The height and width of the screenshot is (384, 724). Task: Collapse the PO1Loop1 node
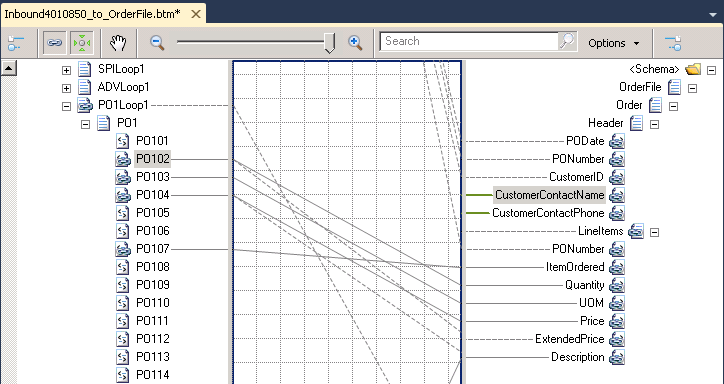pyautogui.click(x=66, y=106)
